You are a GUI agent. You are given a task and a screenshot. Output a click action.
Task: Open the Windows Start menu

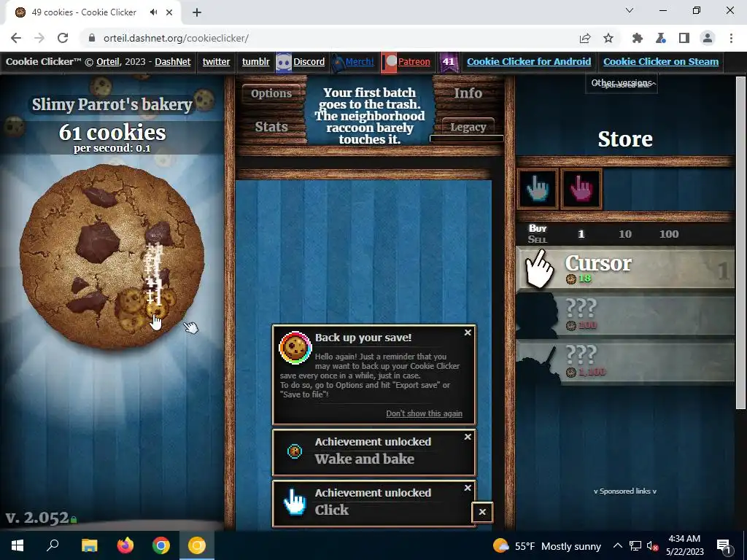(x=18, y=545)
